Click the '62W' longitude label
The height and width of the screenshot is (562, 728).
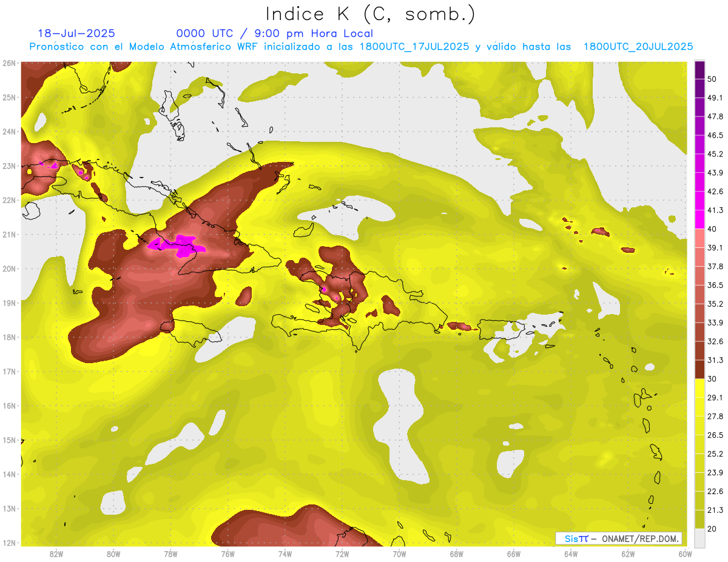pos(629,554)
